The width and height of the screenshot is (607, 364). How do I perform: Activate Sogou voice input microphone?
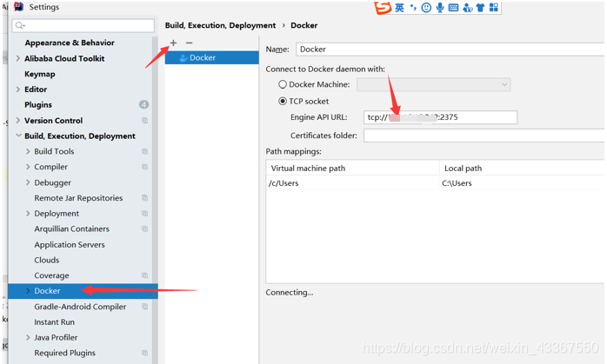[x=440, y=7]
